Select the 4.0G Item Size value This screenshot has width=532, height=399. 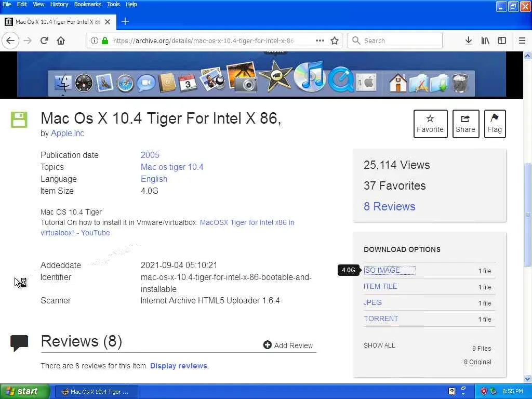coord(149,191)
